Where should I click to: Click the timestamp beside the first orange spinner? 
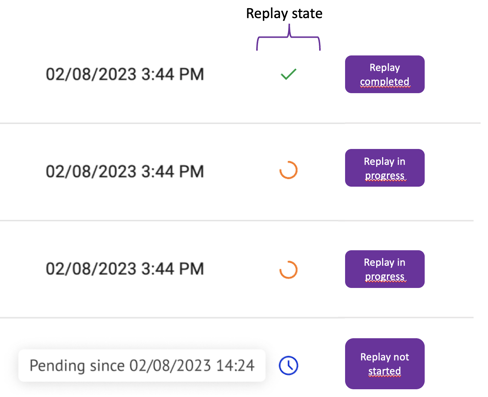click(125, 171)
